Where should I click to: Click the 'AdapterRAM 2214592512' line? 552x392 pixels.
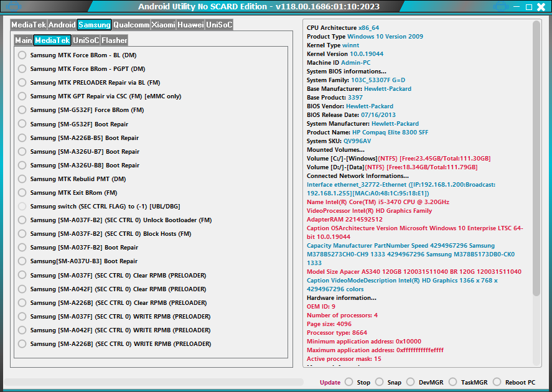pyautogui.click(x=345, y=220)
